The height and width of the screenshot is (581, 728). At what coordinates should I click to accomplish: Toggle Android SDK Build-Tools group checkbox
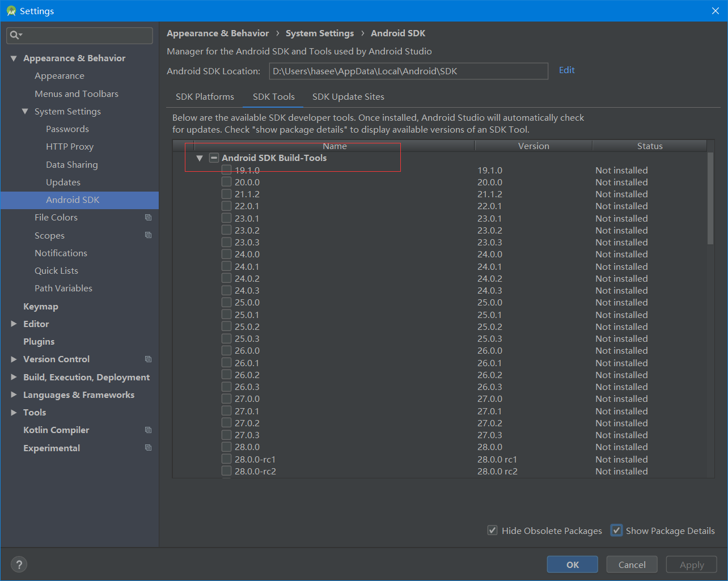tap(214, 158)
